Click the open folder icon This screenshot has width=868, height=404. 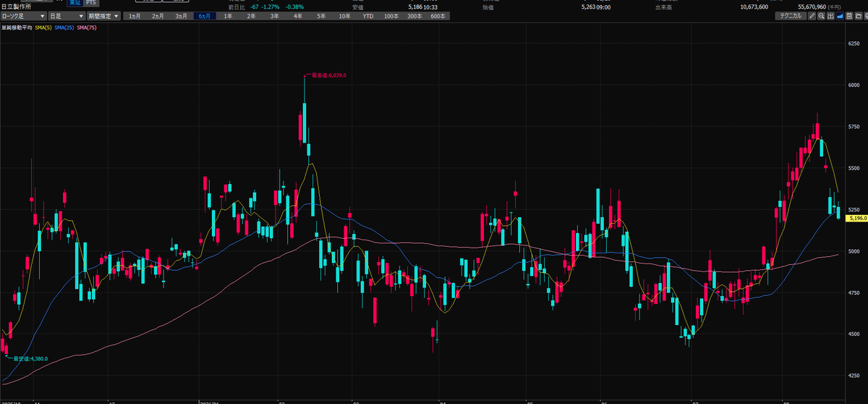859,16
